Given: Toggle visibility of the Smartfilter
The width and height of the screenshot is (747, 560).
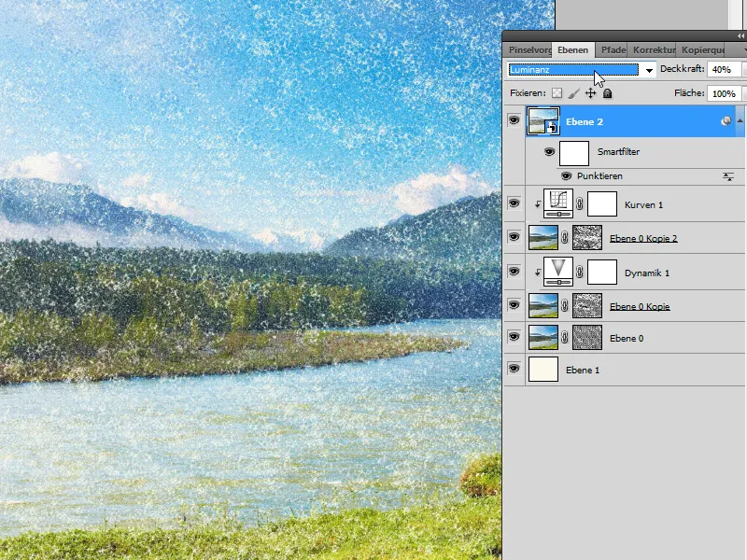Looking at the screenshot, I should pyautogui.click(x=549, y=151).
